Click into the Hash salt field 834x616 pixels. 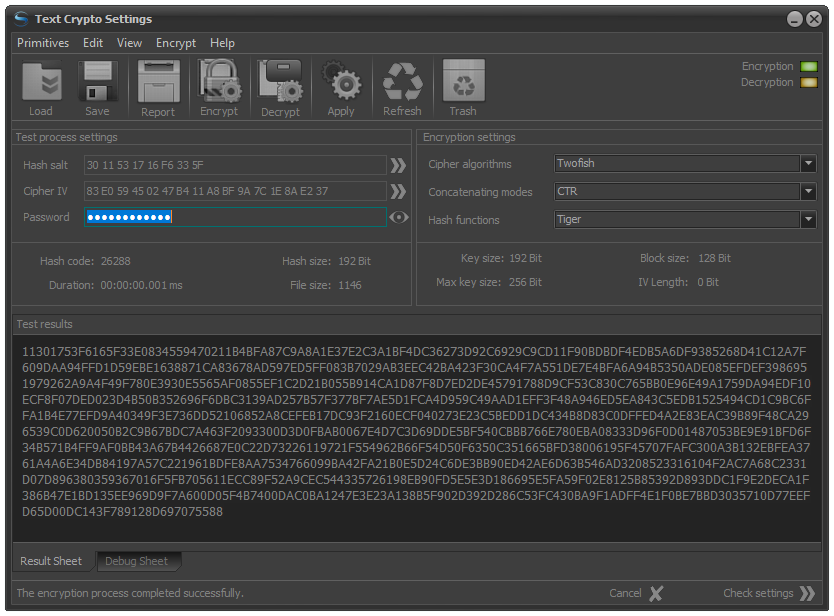pos(235,165)
